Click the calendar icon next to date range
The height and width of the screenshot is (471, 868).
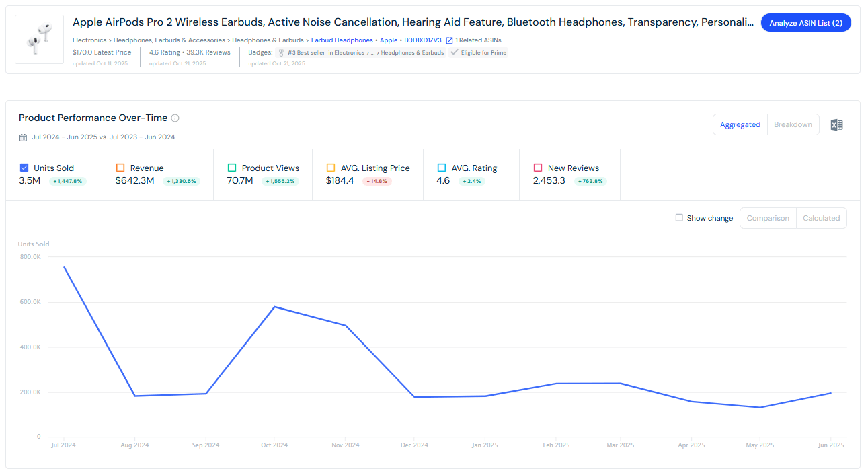coord(24,137)
